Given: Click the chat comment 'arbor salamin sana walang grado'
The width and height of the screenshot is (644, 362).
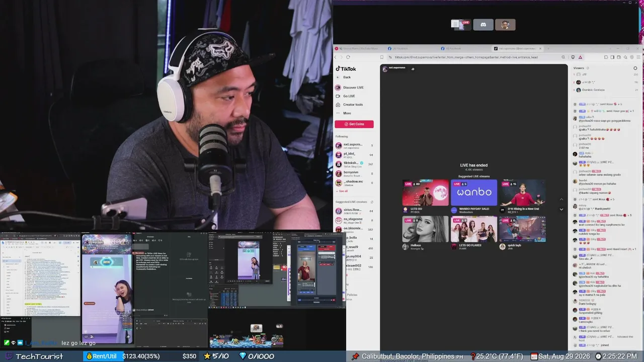Looking at the screenshot, I should click(600, 174).
